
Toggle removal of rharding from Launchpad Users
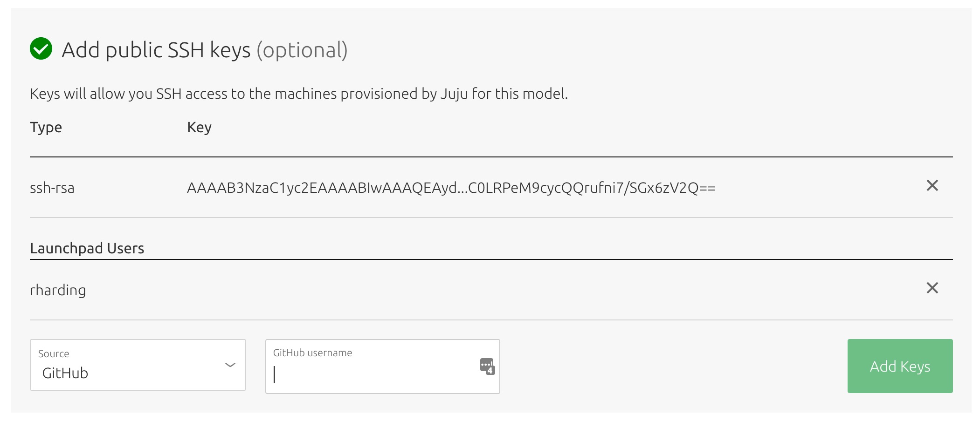coord(932,288)
